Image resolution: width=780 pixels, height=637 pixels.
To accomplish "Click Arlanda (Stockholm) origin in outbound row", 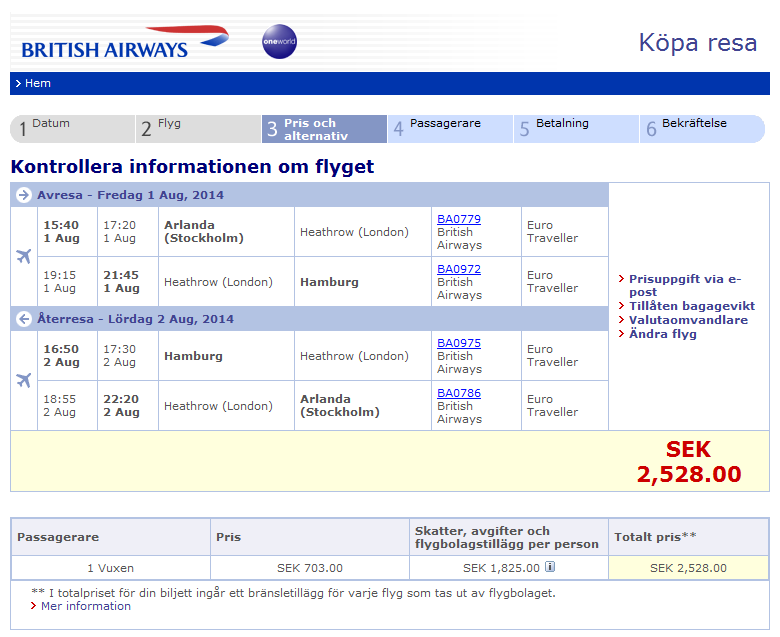I will point(204,232).
